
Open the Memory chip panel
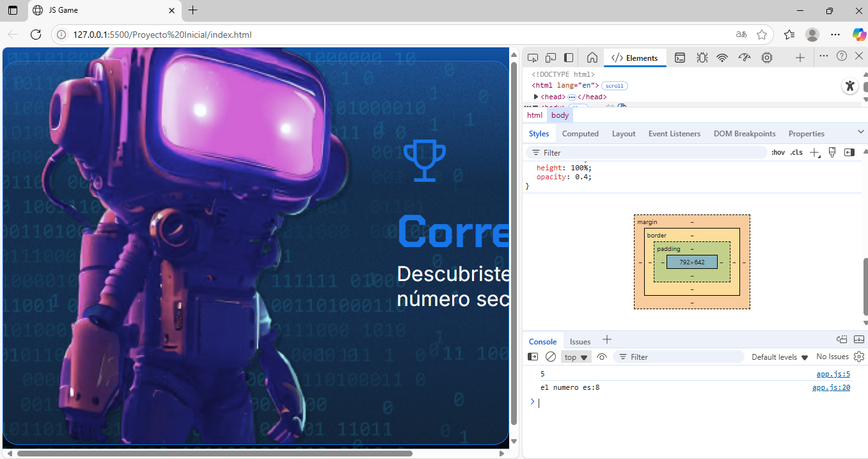click(x=767, y=58)
